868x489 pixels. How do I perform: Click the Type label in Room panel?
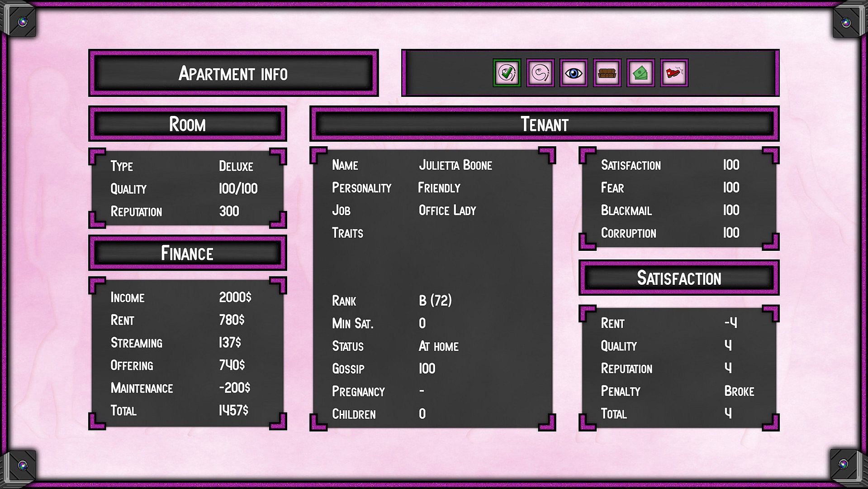tap(122, 166)
